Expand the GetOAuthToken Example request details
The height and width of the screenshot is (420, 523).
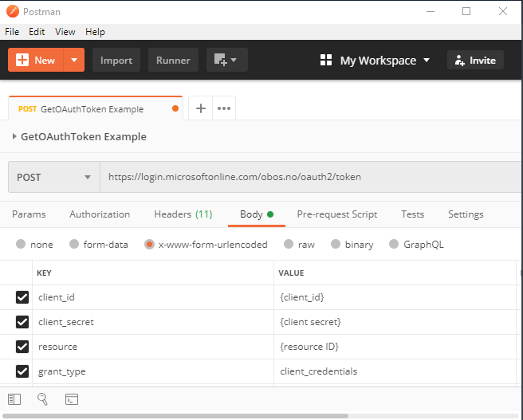(15, 137)
